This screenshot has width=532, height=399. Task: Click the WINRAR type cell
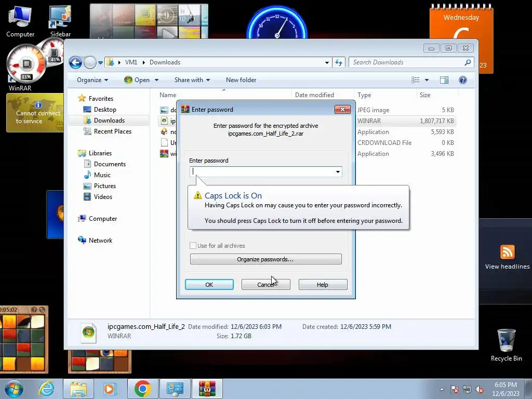(x=369, y=121)
